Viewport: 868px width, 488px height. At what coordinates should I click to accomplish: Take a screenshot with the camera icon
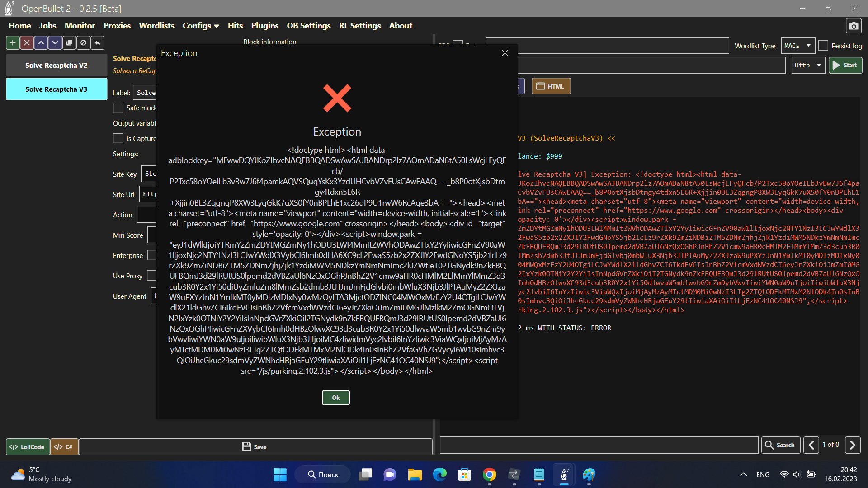point(854,26)
